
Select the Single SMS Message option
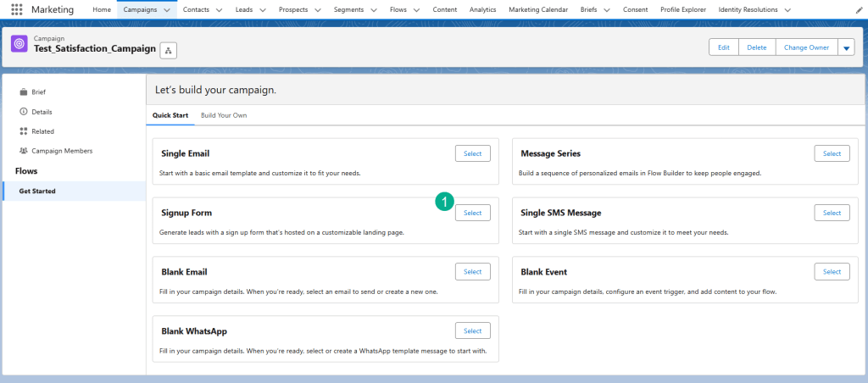(832, 213)
